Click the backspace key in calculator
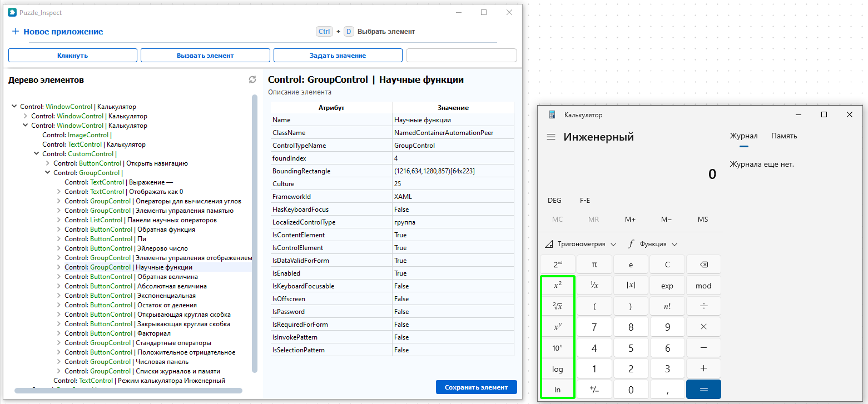This screenshot has width=868, height=404. (703, 265)
